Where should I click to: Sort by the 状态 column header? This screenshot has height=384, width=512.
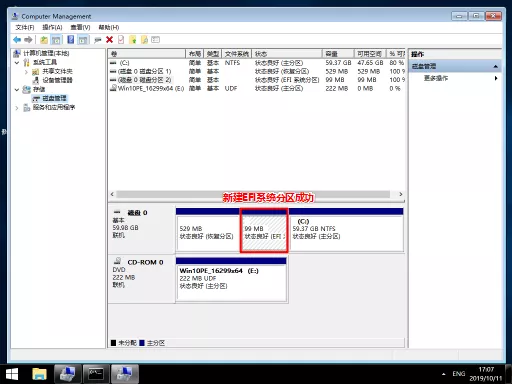click(x=287, y=54)
